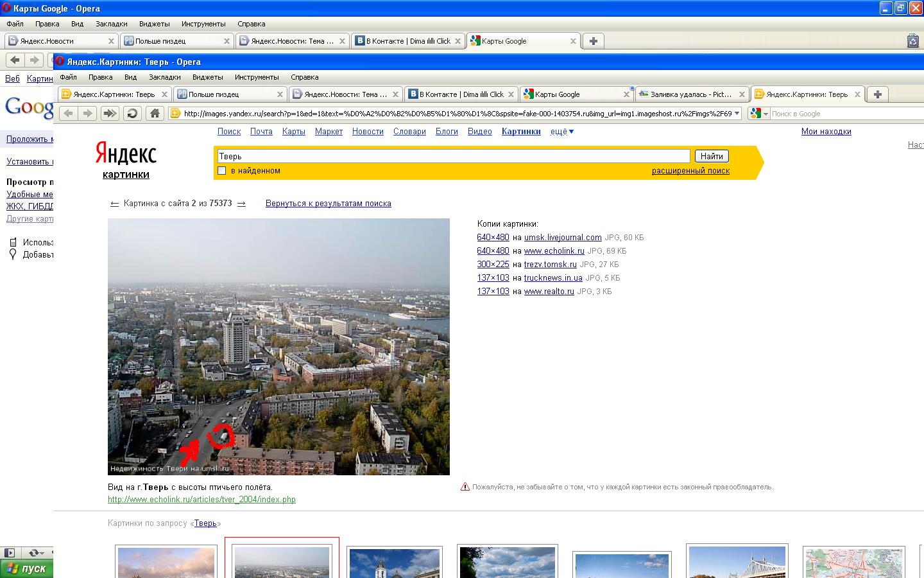924x578 pixels.
Task: Close Карты Google tab in the front window
Action: coord(626,94)
